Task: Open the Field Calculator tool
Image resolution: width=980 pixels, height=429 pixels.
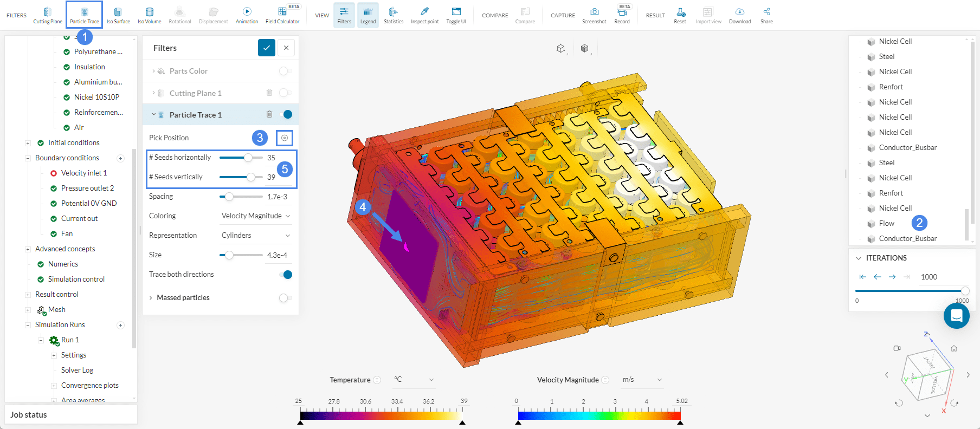Action: click(282, 15)
